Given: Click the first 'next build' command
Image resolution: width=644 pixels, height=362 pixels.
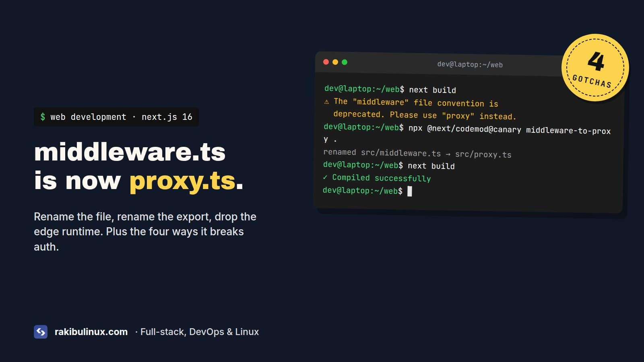Looking at the screenshot, I should pos(433,90).
